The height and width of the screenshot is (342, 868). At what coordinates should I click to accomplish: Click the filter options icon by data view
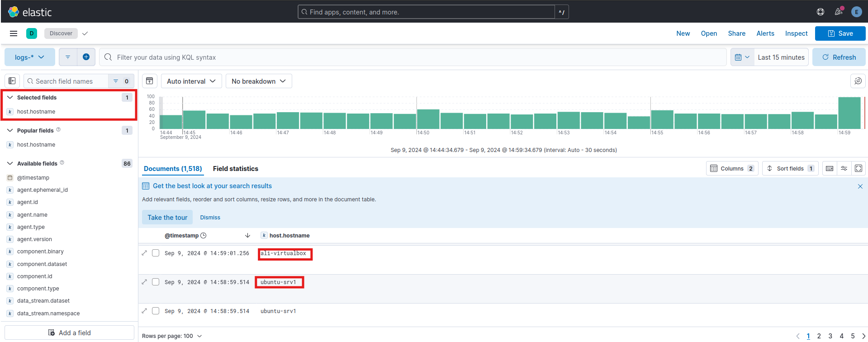click(x=68, y=57)
